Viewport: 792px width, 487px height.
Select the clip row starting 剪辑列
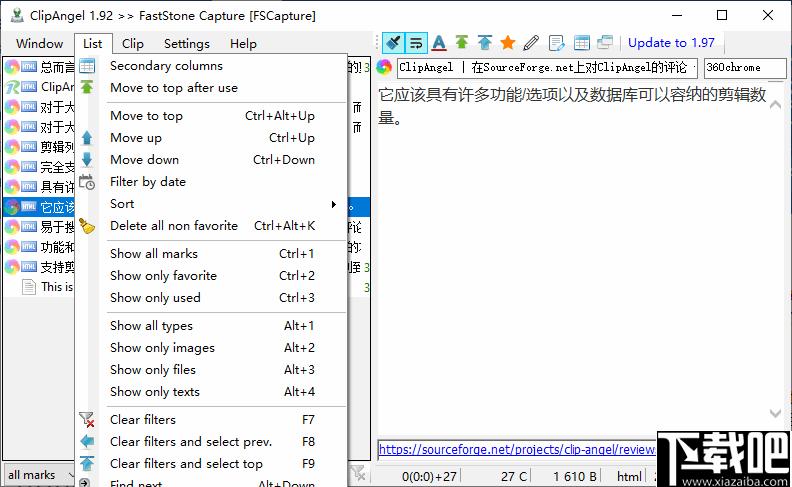pyautogui.click(x=39, y=147)
